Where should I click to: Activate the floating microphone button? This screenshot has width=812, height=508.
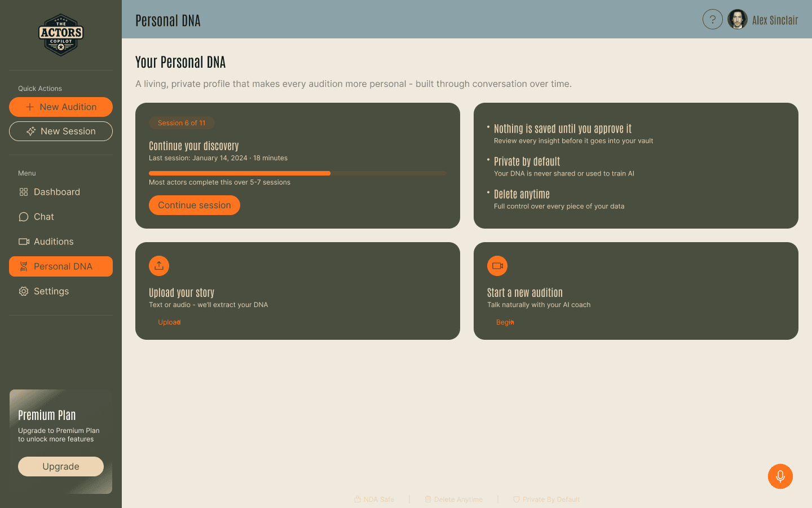tap(780, 476)
